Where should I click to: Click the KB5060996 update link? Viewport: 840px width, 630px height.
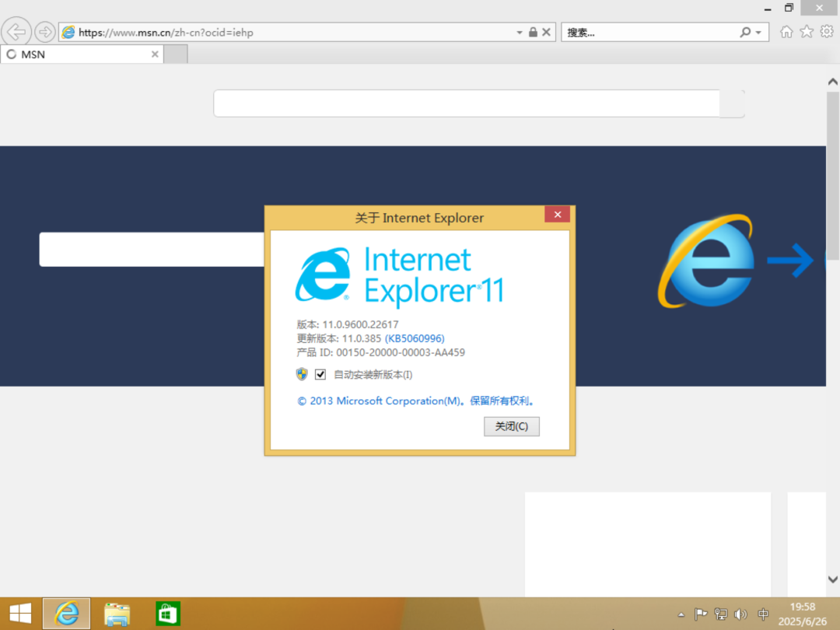point(415,338)
